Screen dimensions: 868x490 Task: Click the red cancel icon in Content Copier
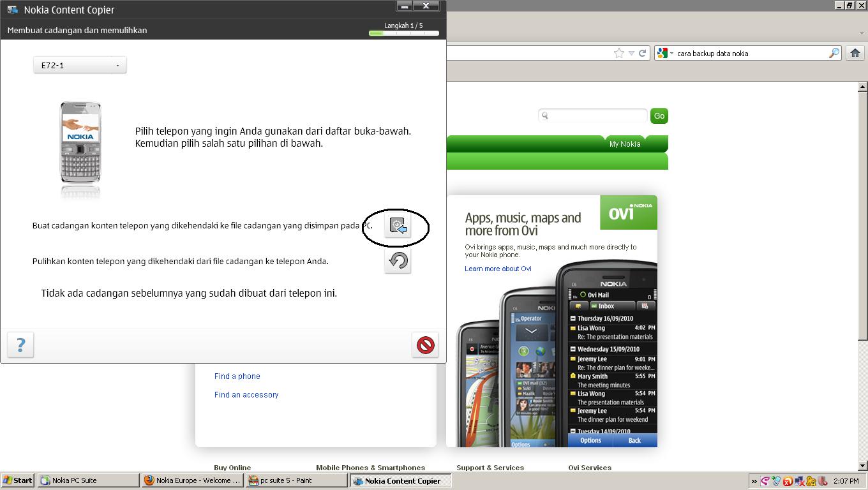tap(425, 345)
